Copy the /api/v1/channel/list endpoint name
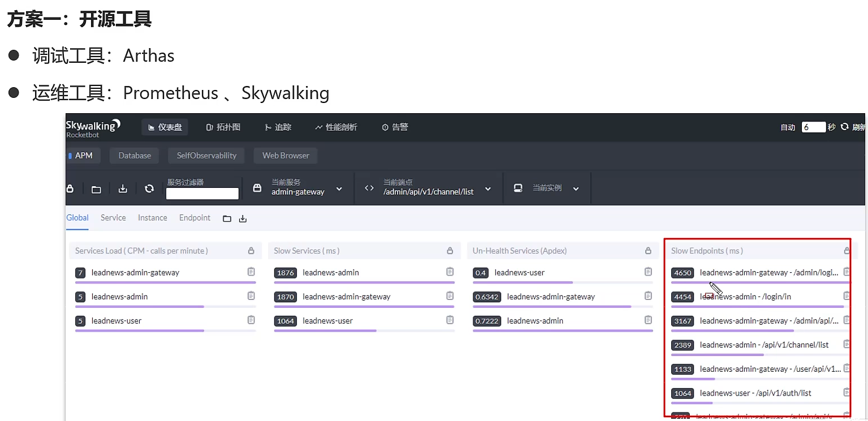The width and height of the screenshot is (868, 421). [847, 344]
